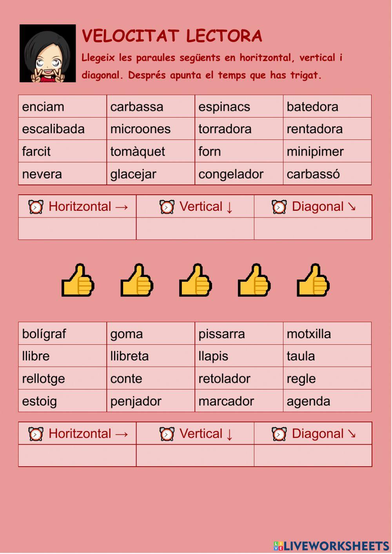Click the upper Vertical time answer box

click(195, 228)
